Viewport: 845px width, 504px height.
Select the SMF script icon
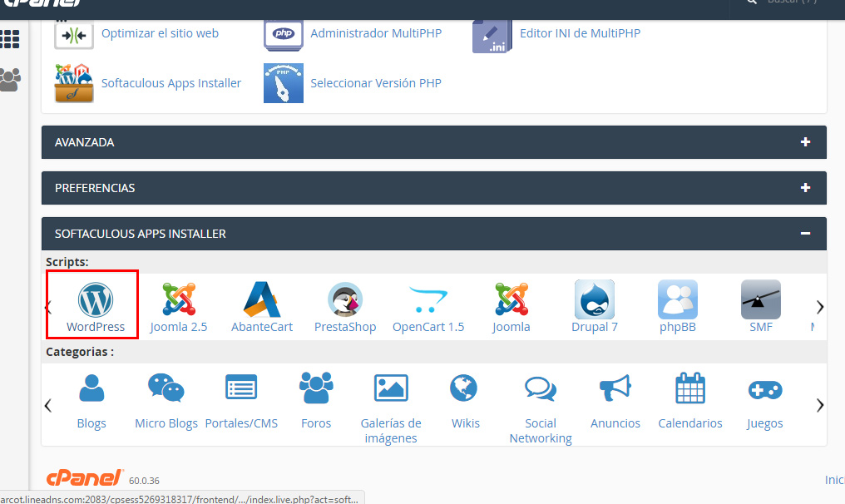[761, 299]
